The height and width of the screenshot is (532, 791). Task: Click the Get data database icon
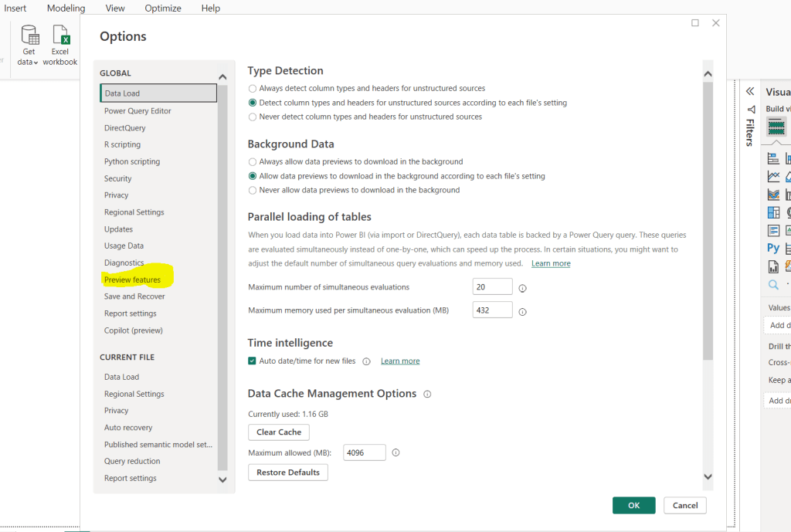(29, 36)
